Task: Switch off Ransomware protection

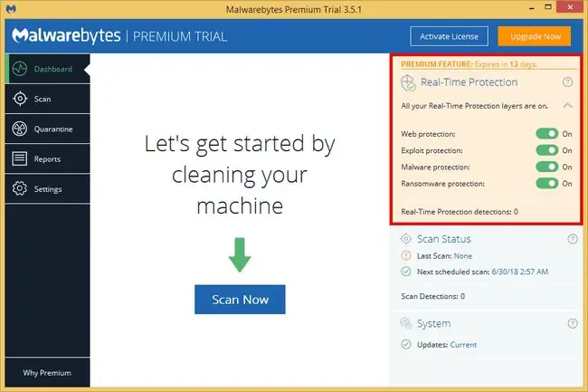Action: pyautogui.click(x=547, y=184)
